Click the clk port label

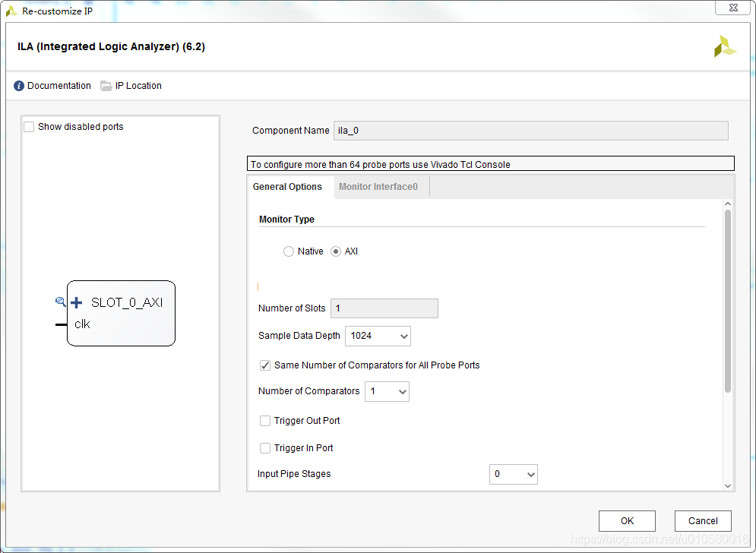pos(82,324)
